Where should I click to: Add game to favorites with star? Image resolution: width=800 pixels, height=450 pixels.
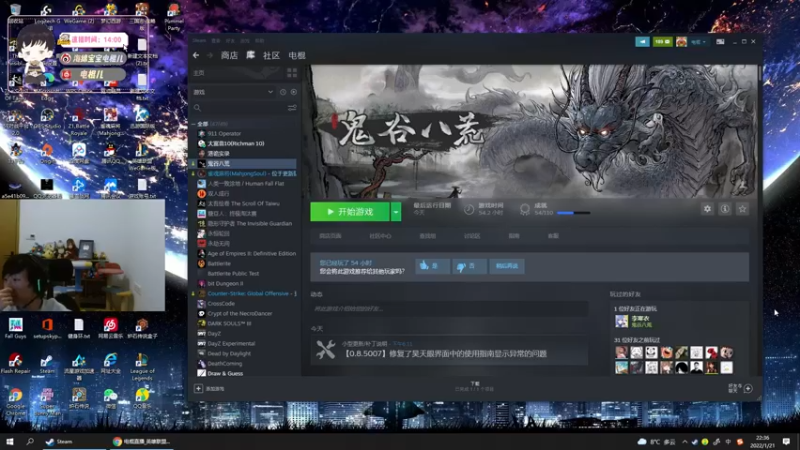pos(742,209)
